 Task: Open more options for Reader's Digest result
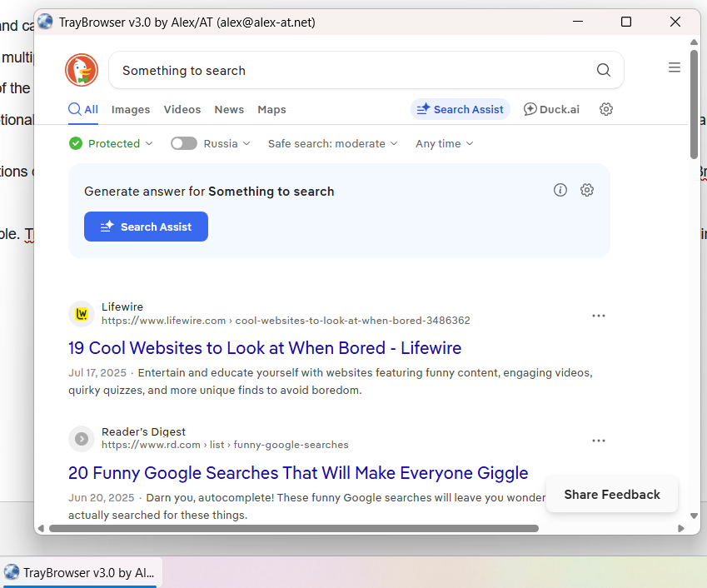tap(598, 441)
